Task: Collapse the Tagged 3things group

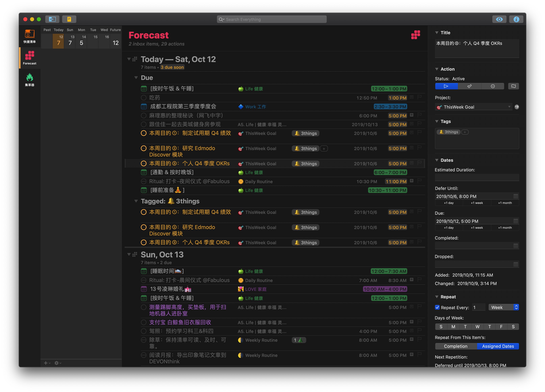Action: click(x=136, y=201)
